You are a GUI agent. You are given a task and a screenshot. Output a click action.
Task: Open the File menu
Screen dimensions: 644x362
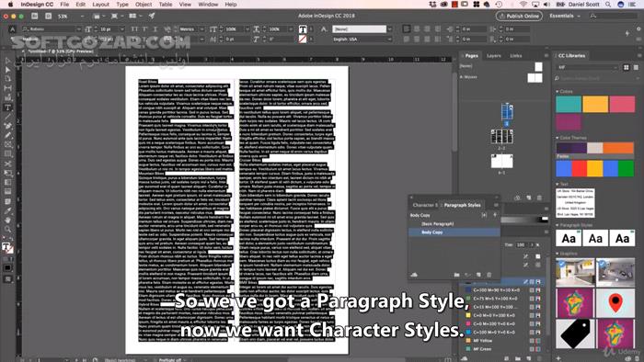(64, 5)
